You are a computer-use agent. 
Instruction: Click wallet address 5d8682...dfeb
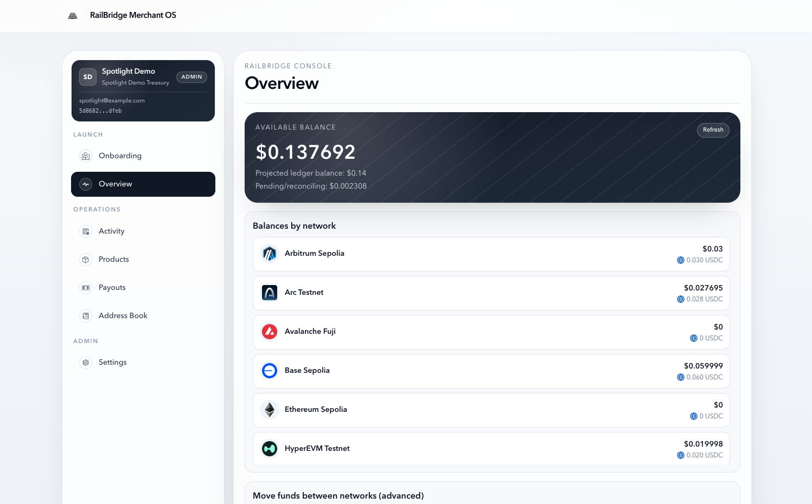click(x=100, y=111)
